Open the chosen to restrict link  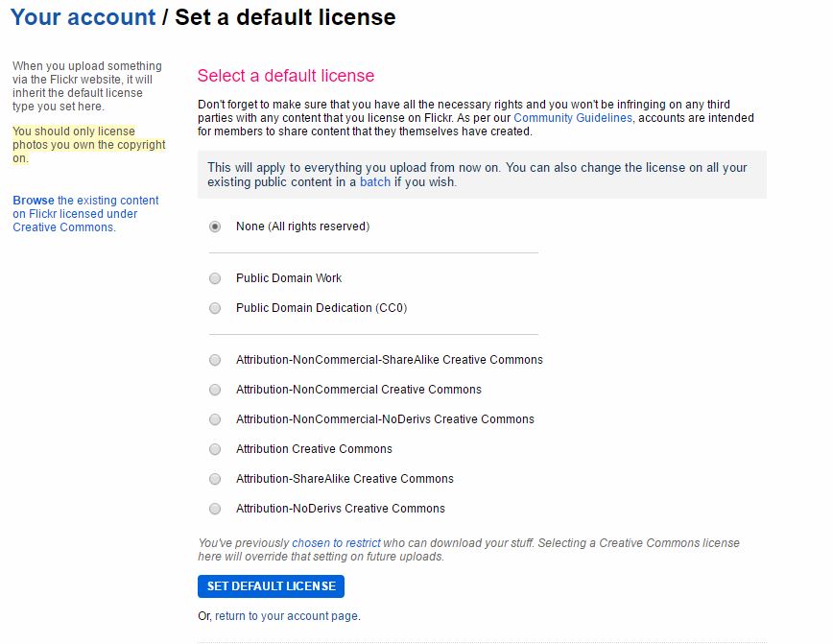(336, 543)
